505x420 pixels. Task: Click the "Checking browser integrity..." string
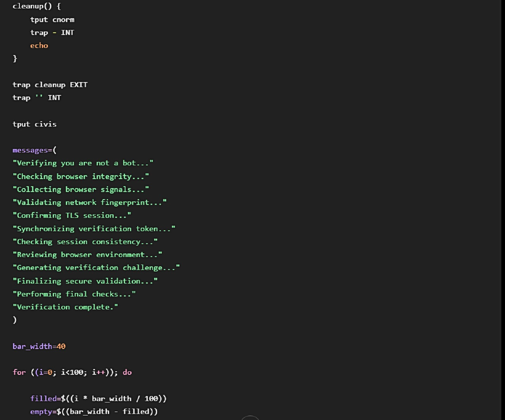[x=81, y=176]
